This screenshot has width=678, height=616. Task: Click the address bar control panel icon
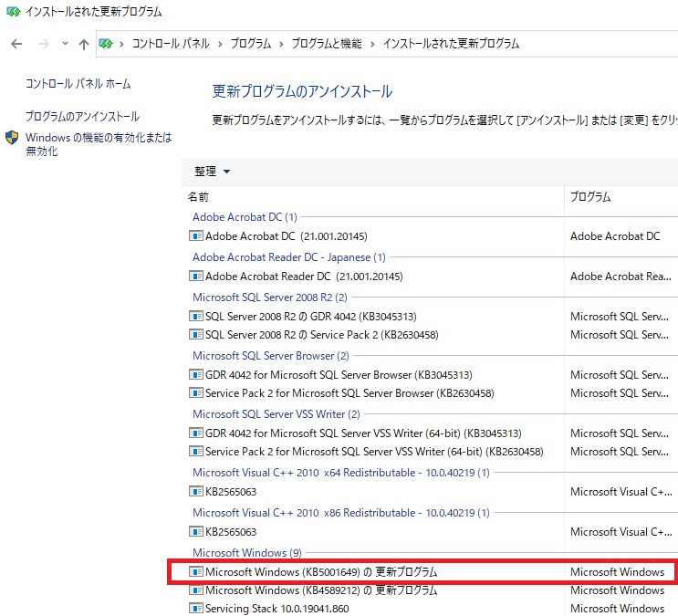tap(106, 43)
